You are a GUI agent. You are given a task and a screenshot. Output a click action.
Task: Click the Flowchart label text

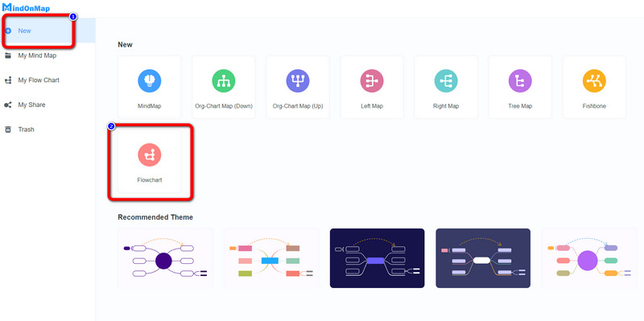150,179
